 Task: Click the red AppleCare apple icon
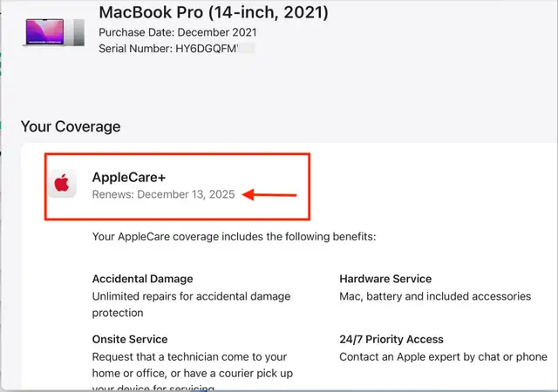tap(62, 184)
